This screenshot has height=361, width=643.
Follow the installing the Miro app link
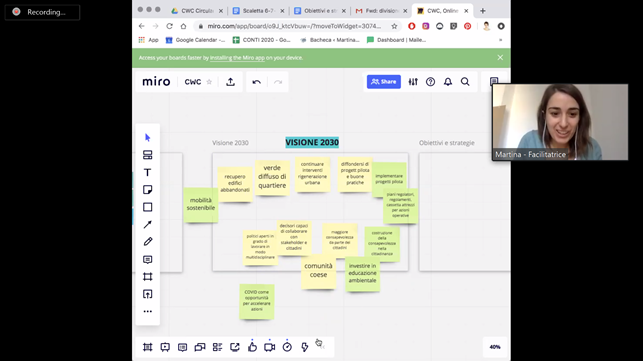click(237, 58)
